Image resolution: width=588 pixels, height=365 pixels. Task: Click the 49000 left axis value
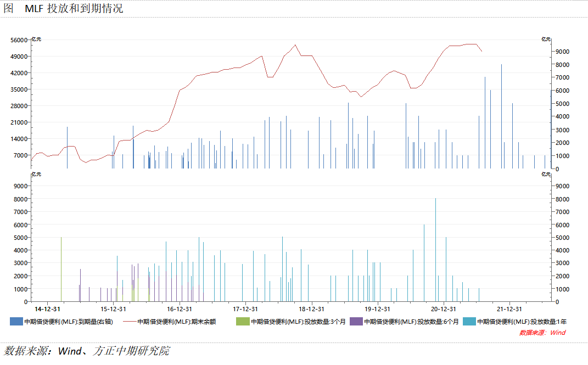(x=19, y=57)
